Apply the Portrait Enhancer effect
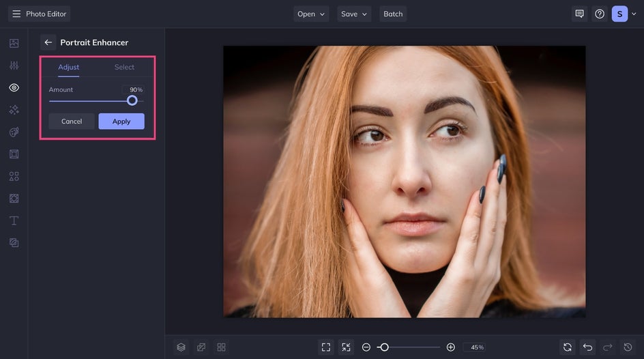Image resolution: width=644 pixels, height=359 pixels. point(121,121)
